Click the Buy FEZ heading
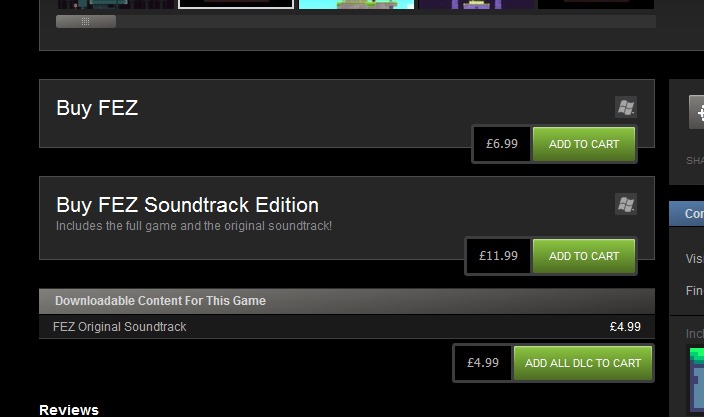The image size is (704, 417). [x=97, y=108]
